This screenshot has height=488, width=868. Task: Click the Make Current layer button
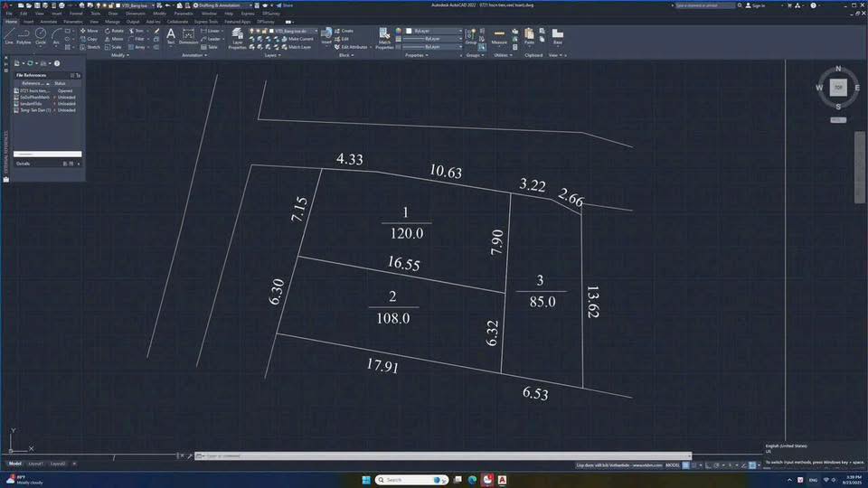click(x=300, y=39)
